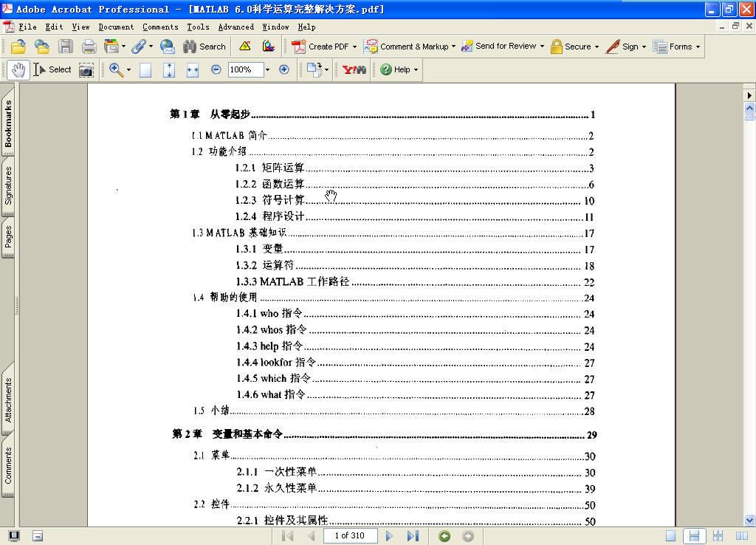Click the vertical scrollbar up arrow
This screenshot has width=756, height=545.
[x=749, y=109]
